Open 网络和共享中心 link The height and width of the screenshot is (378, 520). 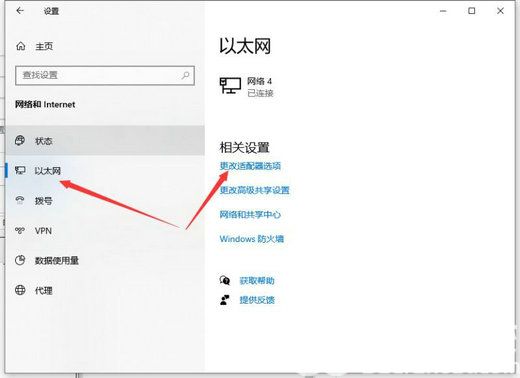coord(250,214)
